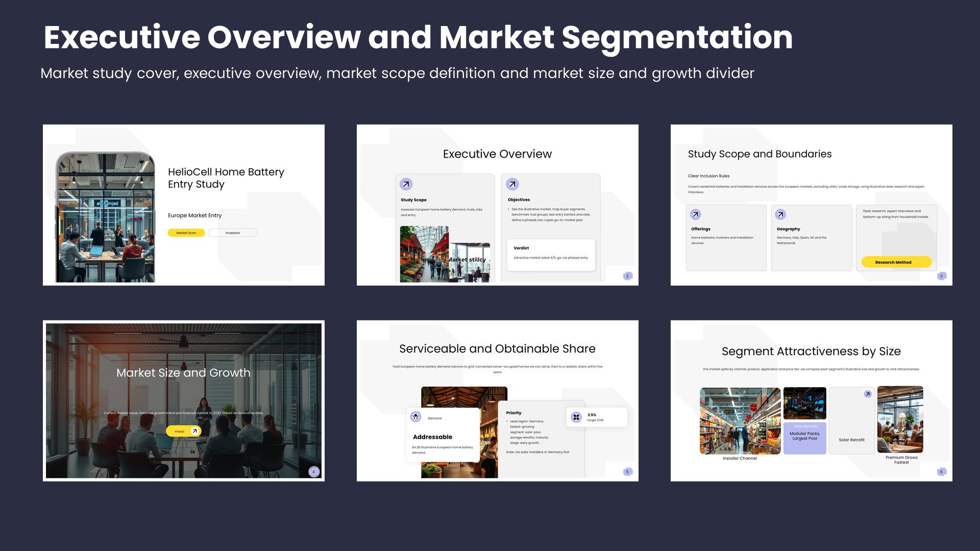Click the 'Solar Retrofit' label
Image resolution: width=980 pixels, height=551 pixels.
tap(851, 440)
